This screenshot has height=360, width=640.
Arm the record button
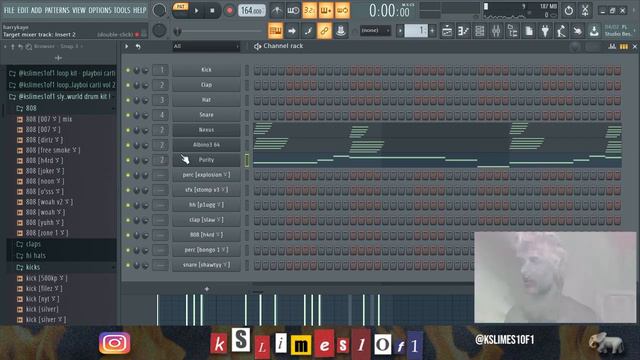pyautogui.click(x=229, y=11)
